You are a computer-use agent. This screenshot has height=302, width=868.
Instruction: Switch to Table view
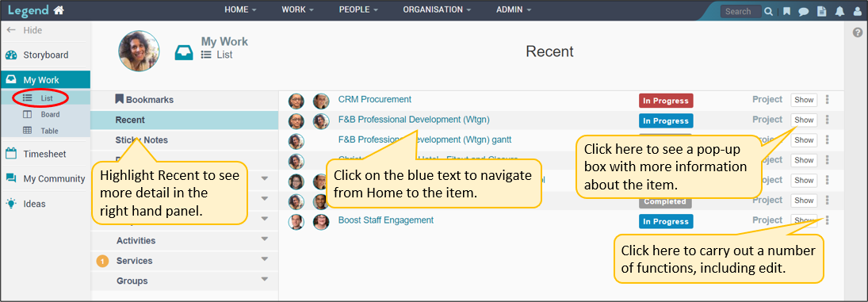click(45, 131)
